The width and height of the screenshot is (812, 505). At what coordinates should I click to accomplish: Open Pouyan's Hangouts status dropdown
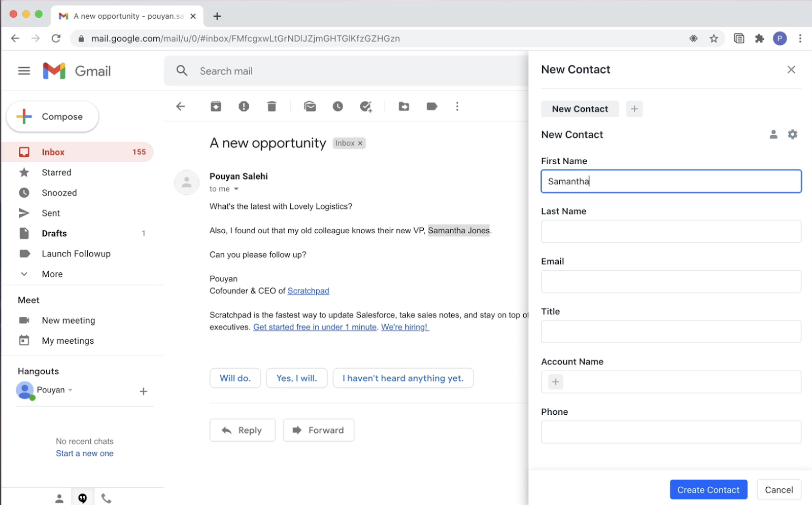point(70,390)
